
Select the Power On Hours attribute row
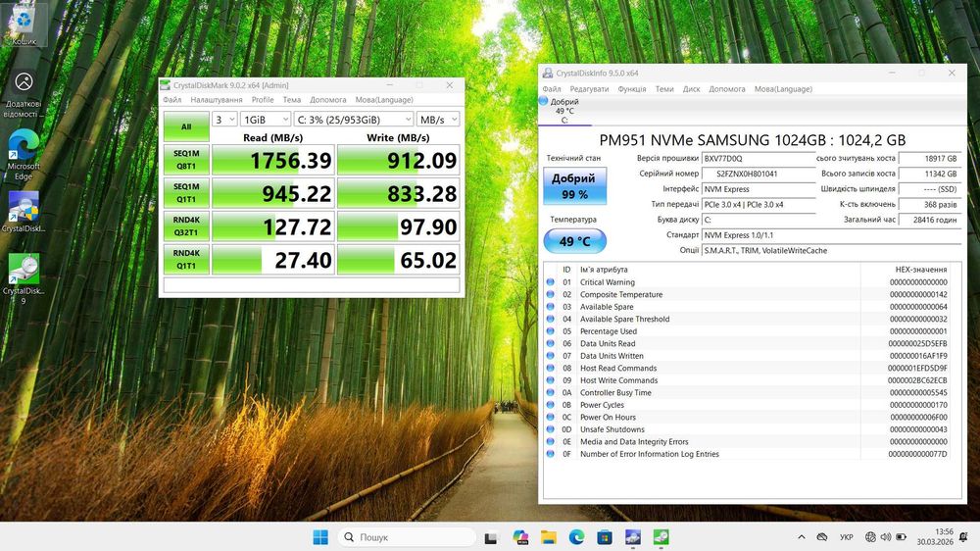coord(748,417)
